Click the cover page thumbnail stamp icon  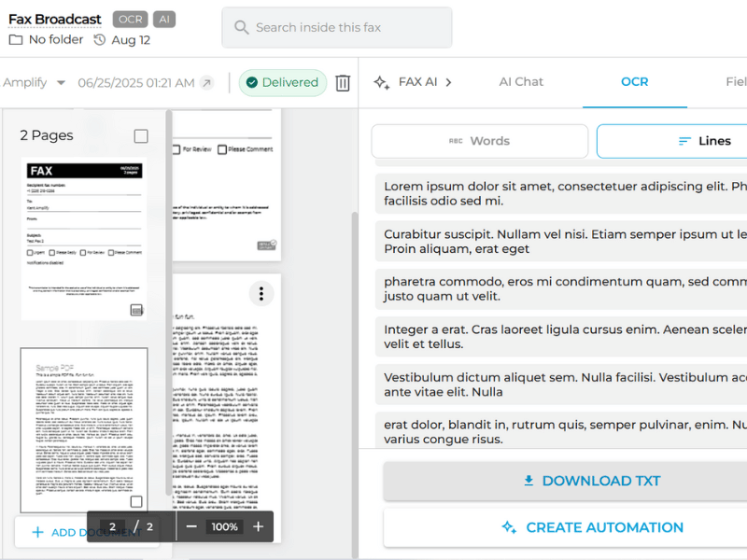click(136, 310)
